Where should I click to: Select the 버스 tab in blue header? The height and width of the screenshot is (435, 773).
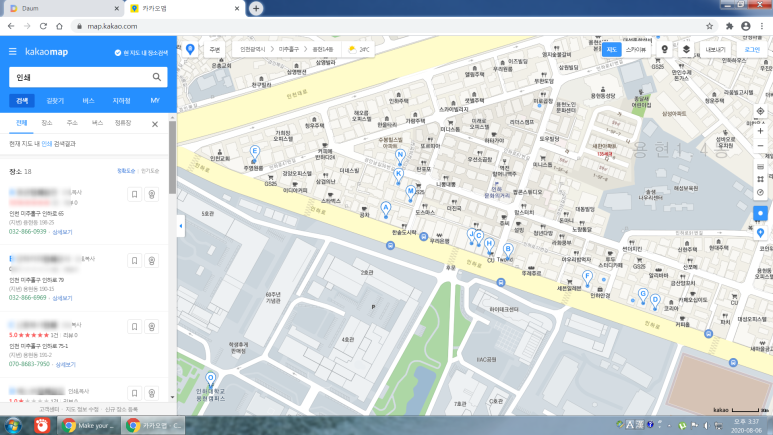[88, 101]
